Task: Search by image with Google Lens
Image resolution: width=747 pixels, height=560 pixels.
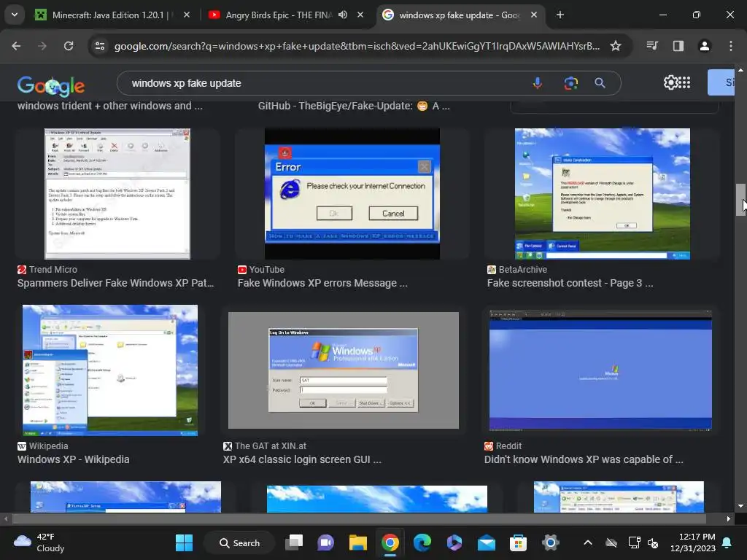Action: (570, 83)
